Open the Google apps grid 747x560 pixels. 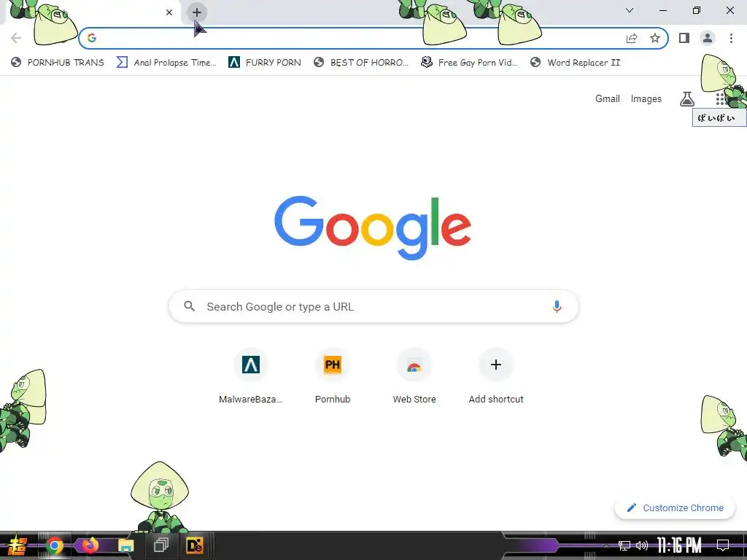pyautogui.click(x=720, y=98)
